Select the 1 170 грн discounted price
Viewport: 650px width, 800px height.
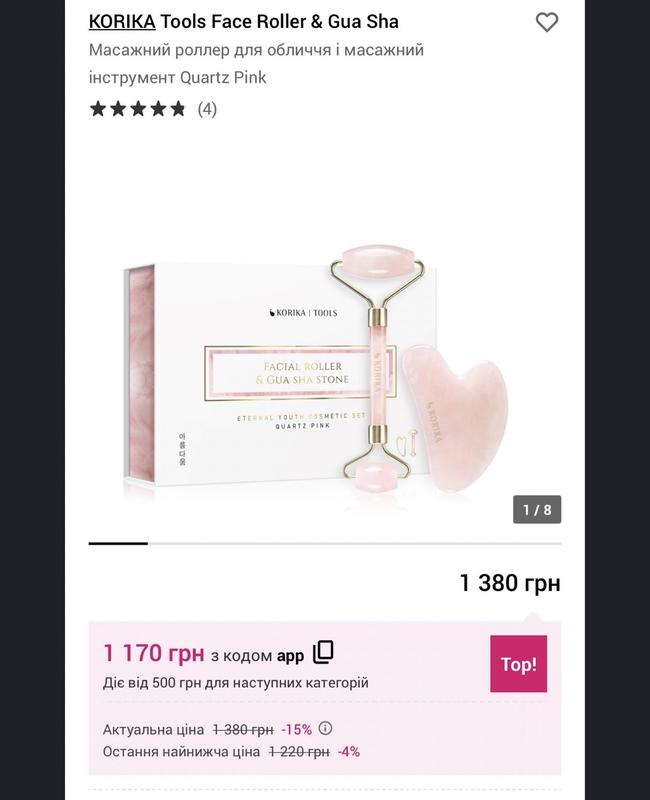tap(154, 653)
